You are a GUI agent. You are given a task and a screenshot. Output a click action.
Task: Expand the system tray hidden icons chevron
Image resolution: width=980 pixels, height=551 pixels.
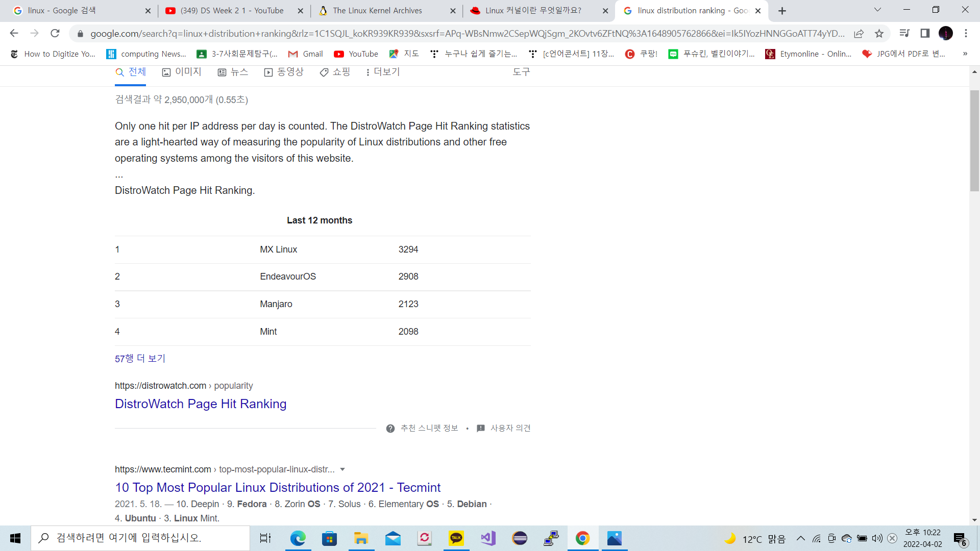(800, 538)
